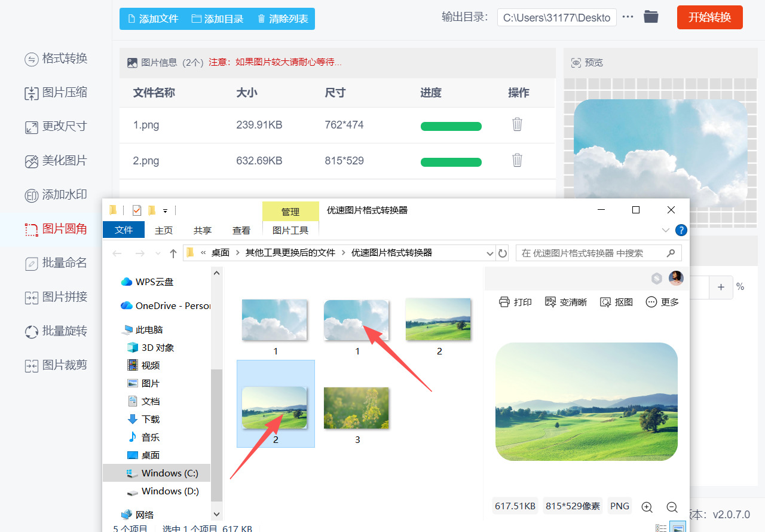The image size is (765, 532).
Task: Click the navigation pane scrollbar
Action: (x=217, y=435)
